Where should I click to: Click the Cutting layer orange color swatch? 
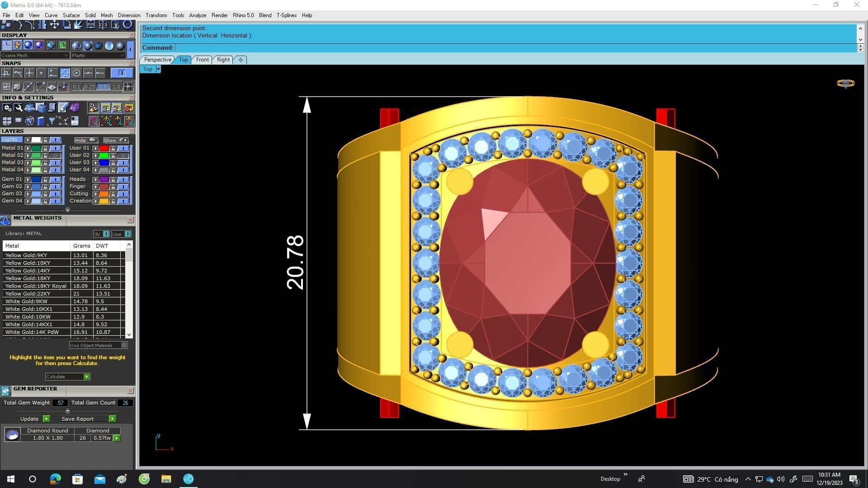104,194
